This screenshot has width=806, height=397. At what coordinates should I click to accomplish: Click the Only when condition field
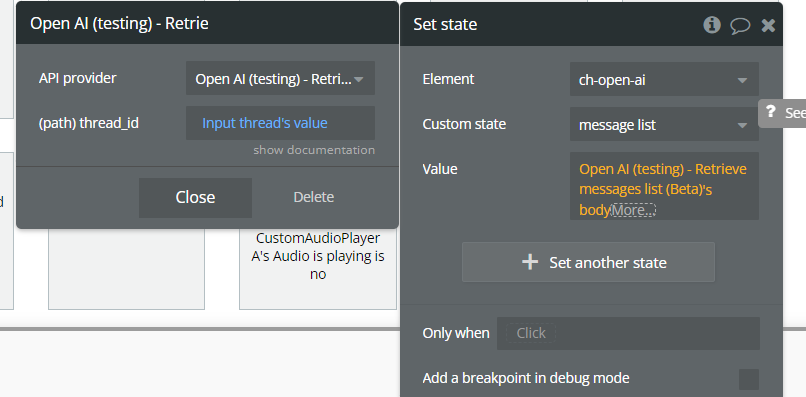click(x=628, y=333)
